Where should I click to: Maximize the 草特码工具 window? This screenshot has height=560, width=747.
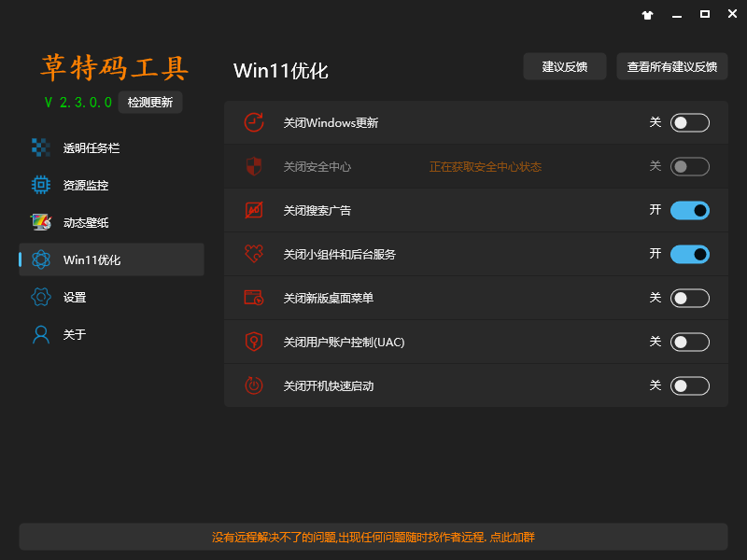pos(705,14)
